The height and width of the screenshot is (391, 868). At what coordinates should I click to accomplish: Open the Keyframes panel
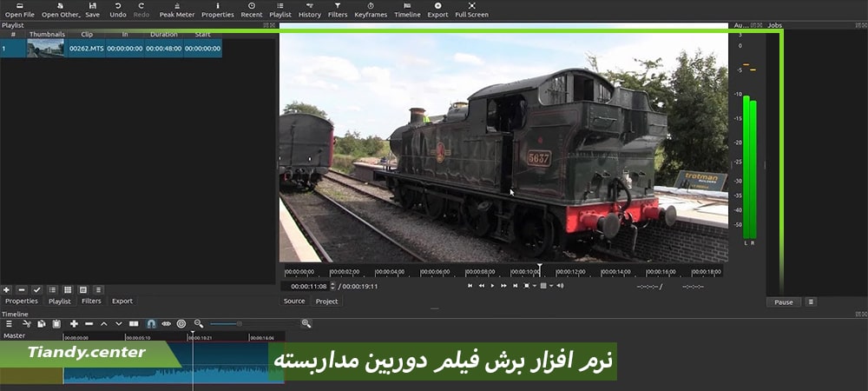[371, 10]
